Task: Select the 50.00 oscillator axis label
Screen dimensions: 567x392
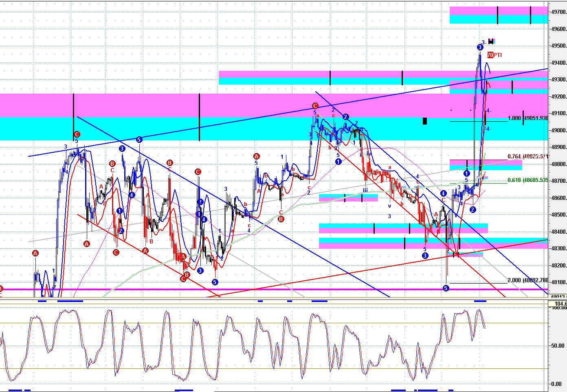Action: 558,346
